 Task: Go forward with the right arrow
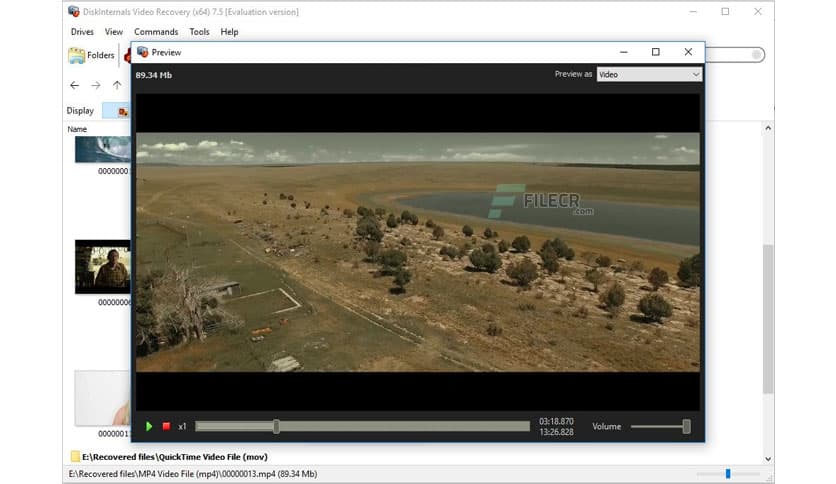pyautogui.click(x=96, y=85)
